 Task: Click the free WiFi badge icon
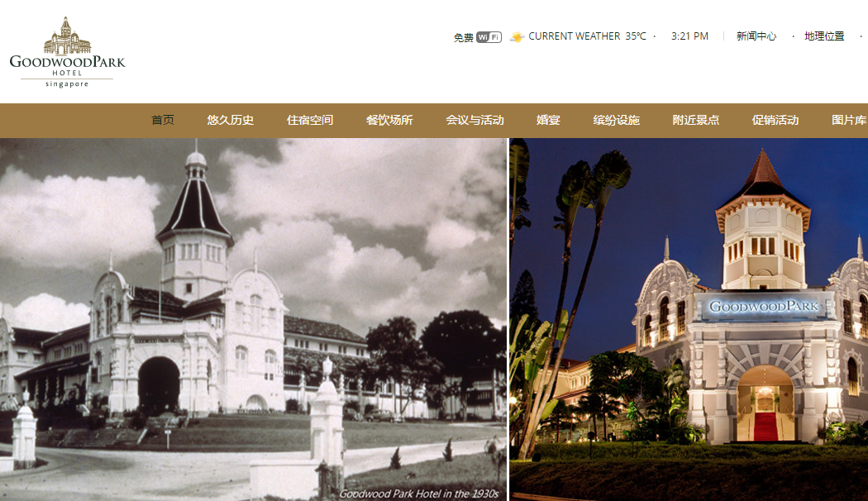[x=489, y=37]
